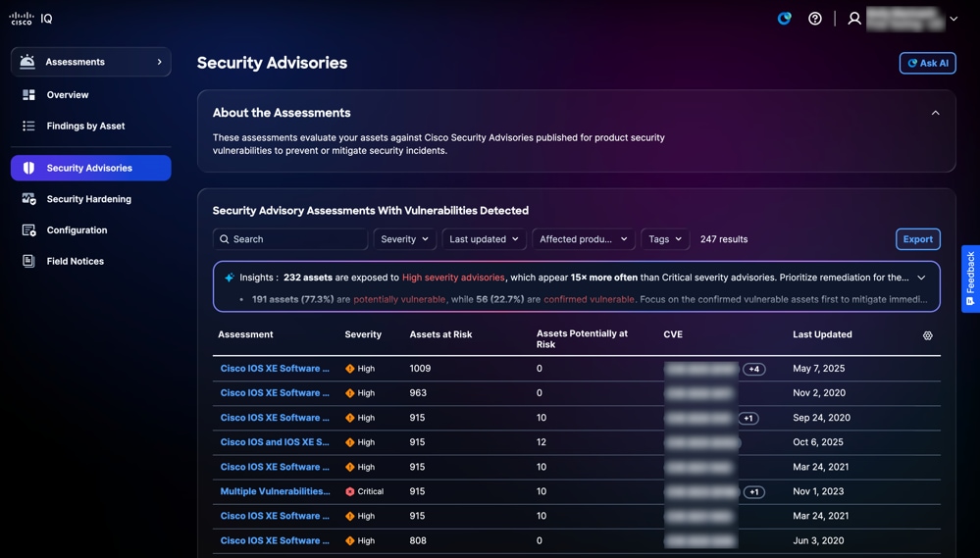Open the Cisco IOS and IOS XE advisory
This screenshot has width=980, height=558.
pos(275,442)
